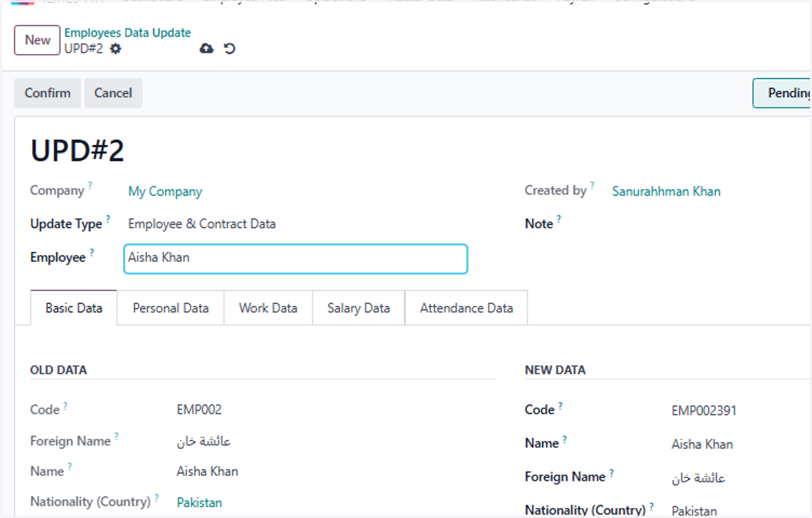Click the OLD DATA section header
This screenshot has width=812, height=518.
pos(58,370)
